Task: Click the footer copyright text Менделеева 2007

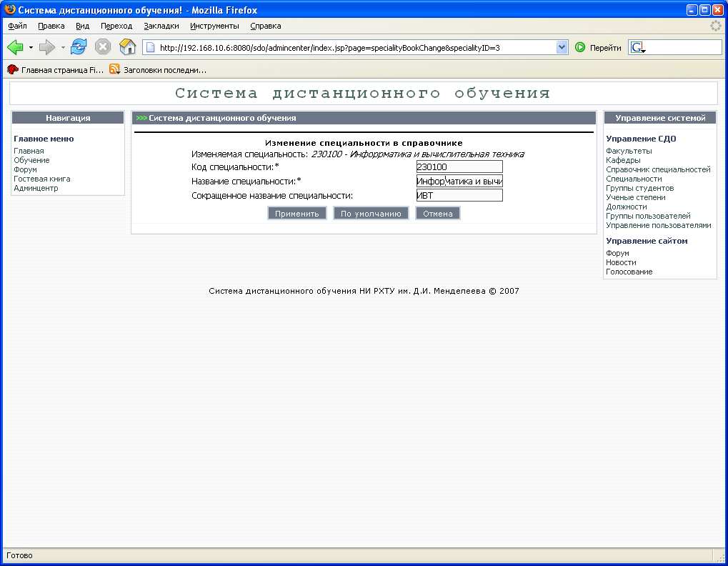Action: (x=364, y=291)
